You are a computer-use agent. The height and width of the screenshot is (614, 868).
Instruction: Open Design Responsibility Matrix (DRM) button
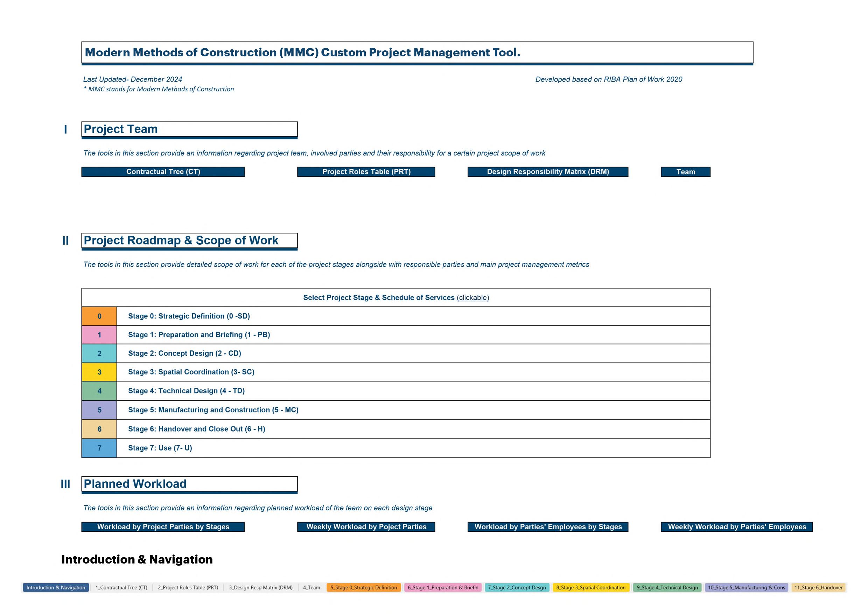pos(547,172)
